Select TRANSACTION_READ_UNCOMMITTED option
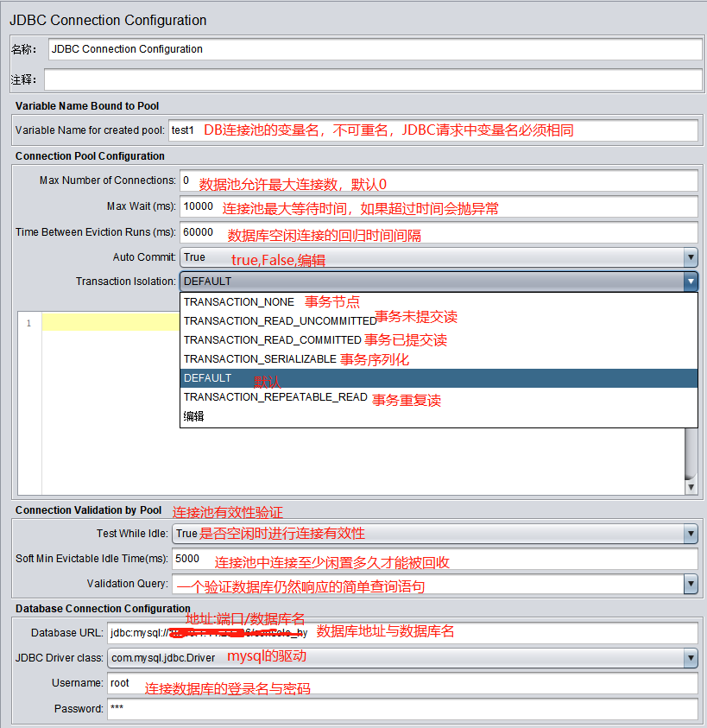The height and width of the screenshot is (728, 707). 439,321
